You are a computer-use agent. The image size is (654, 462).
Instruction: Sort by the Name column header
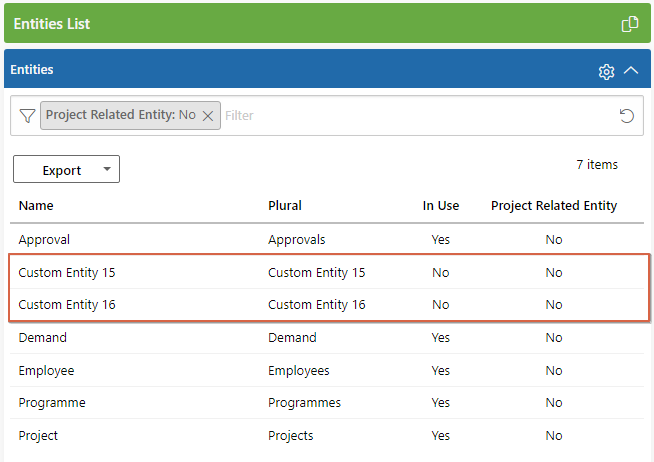[36, 206]
